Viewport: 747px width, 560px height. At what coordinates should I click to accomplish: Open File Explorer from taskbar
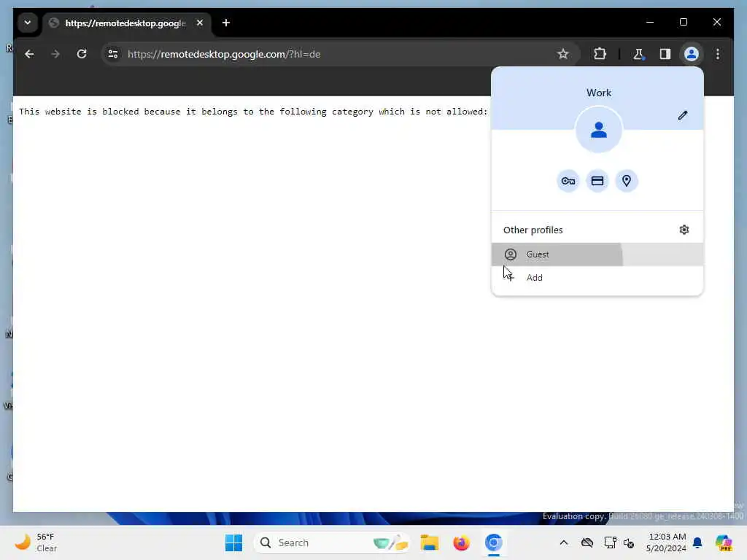coord(429,542)
